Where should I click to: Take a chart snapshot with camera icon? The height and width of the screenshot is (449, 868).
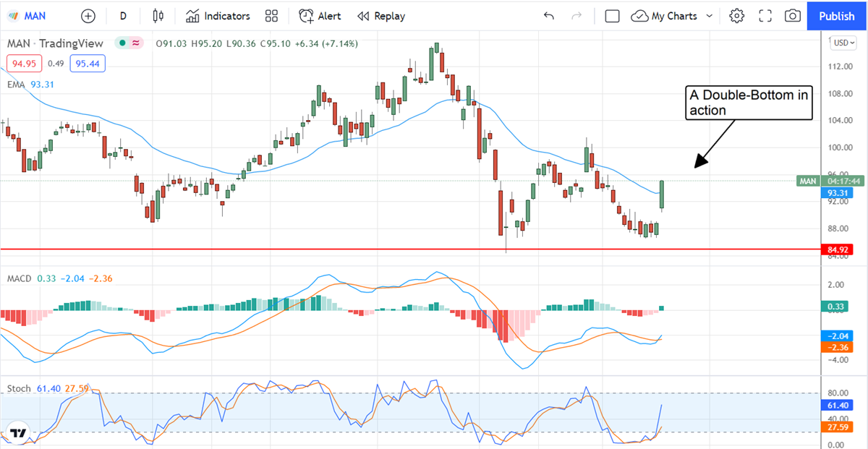[x=793, y=16]
